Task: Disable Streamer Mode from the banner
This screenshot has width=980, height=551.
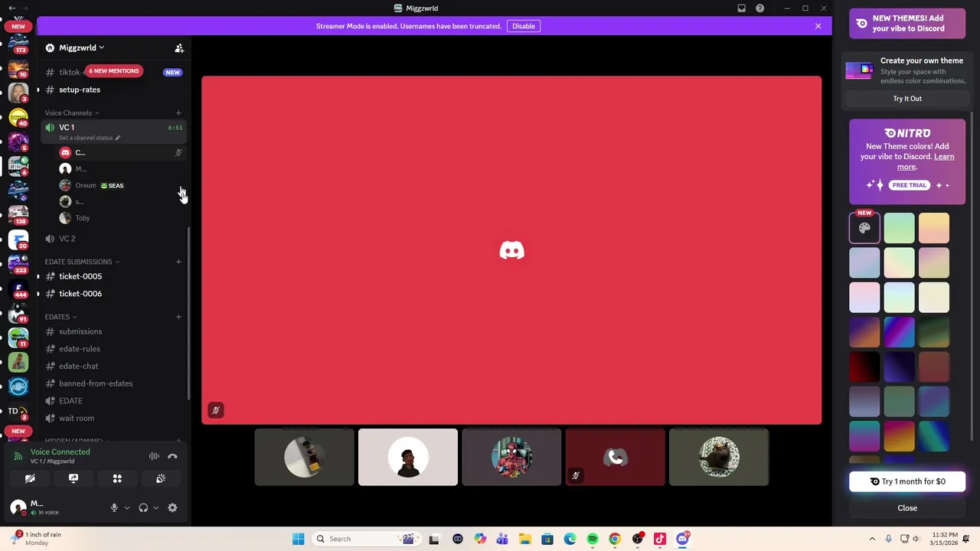Action: (524, 26)
